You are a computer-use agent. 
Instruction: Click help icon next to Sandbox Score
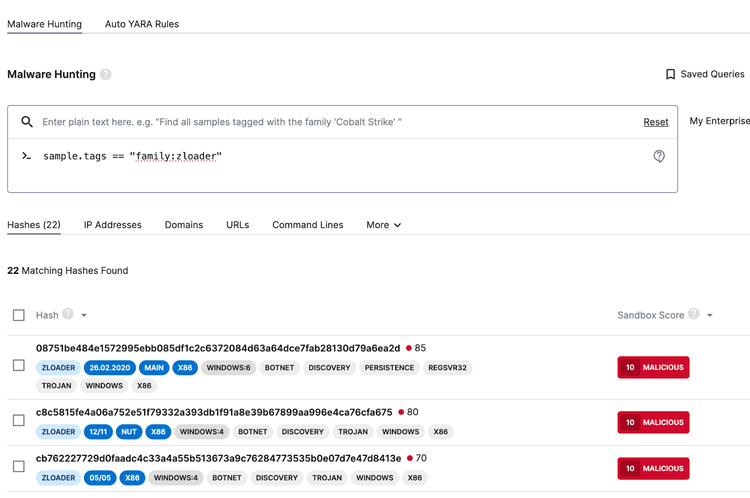click(694, 314)
